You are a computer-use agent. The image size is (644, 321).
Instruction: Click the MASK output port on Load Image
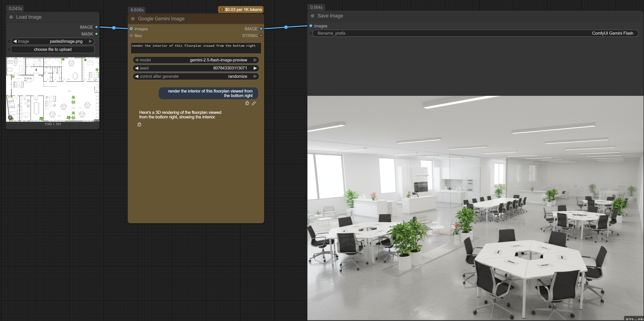click(x=96, y=34)
